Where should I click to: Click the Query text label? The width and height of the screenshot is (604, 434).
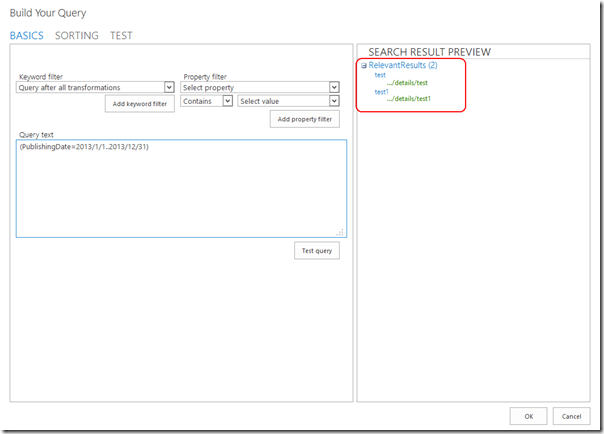36,135
